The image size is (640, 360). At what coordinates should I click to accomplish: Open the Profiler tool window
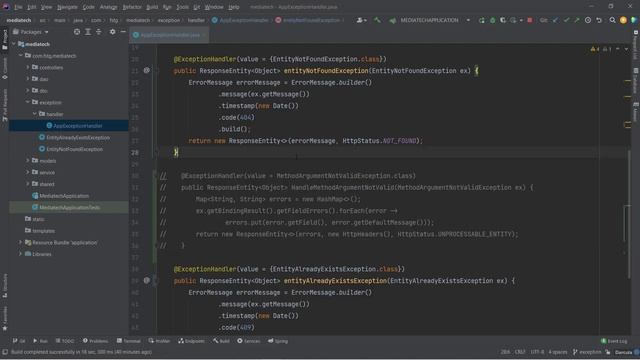pos(159,341)
